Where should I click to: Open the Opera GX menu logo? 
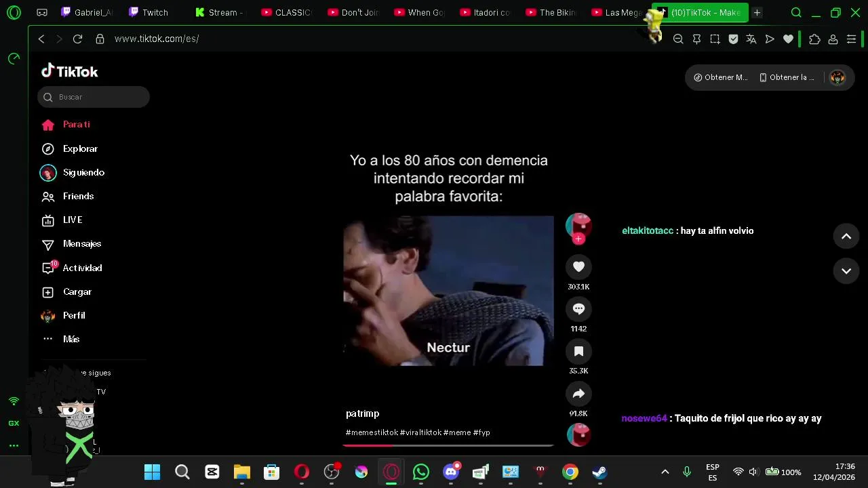click(x=14, y=12)
